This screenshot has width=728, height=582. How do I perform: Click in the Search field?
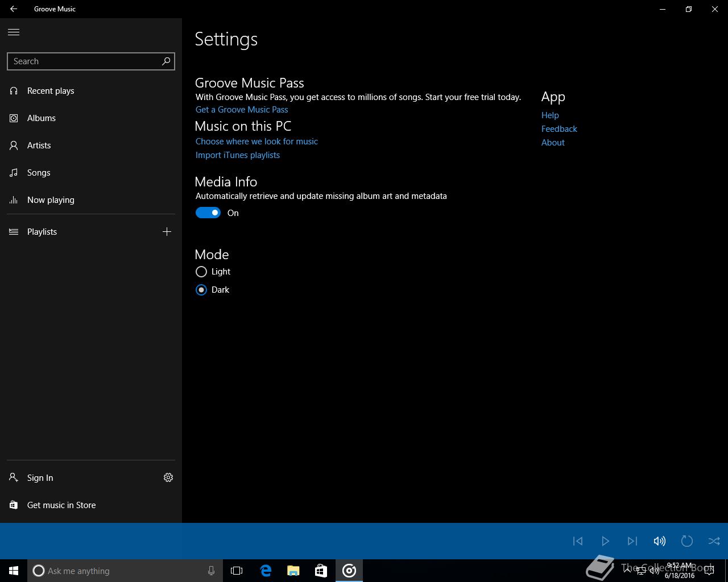[84, 61]
